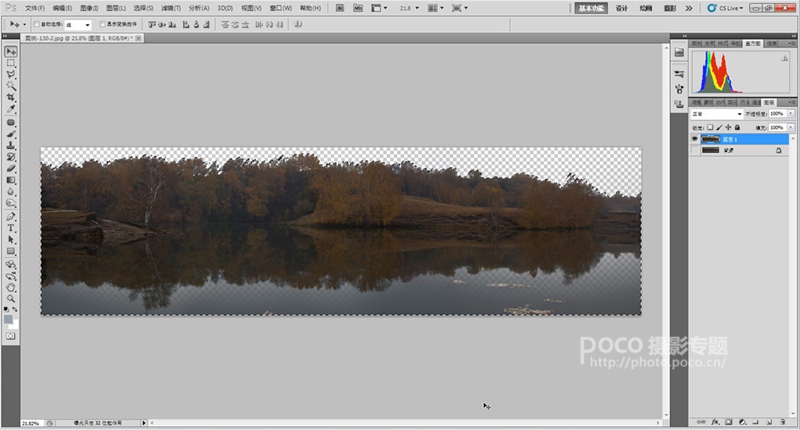Screen dimensions: 800x430
Task: Select the Brush tool
Action: pos(11,134)
